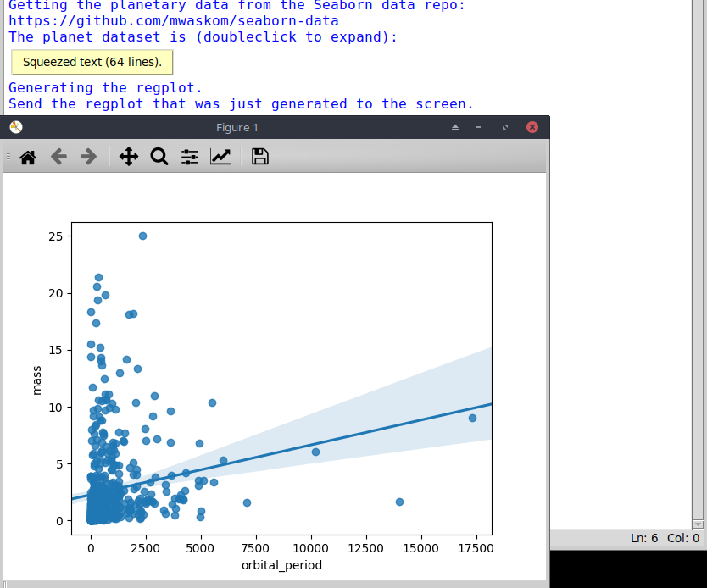
Task: Open the window menu via the Figure app icon
Action: (x=14, y=126)
